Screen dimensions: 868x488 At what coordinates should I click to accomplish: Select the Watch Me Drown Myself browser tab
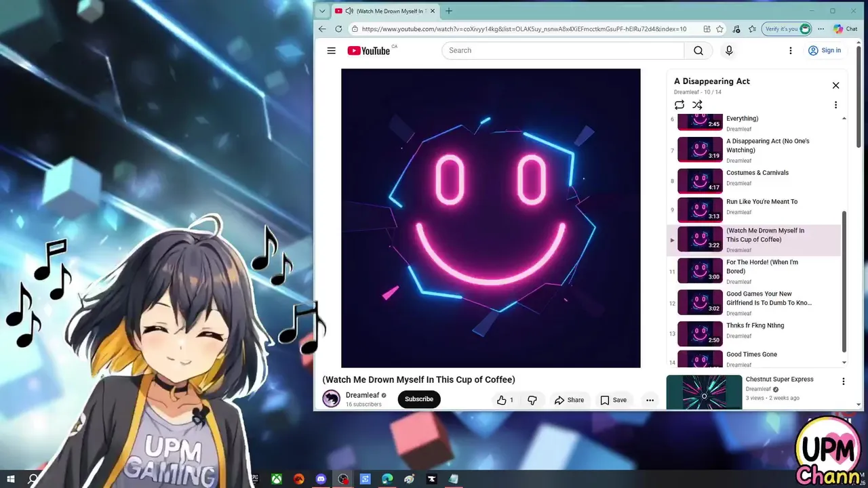pyautogui.click(x=385, y=11)
